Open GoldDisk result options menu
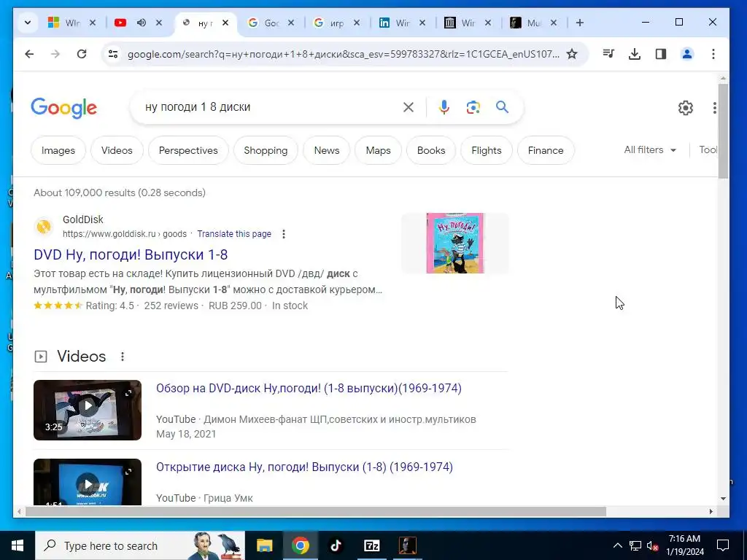This screenshot has height=560, width=747. 284,234
